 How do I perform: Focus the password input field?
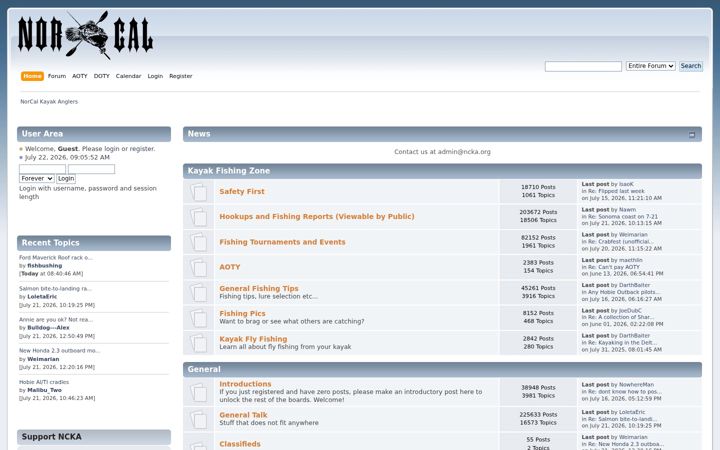91,169
